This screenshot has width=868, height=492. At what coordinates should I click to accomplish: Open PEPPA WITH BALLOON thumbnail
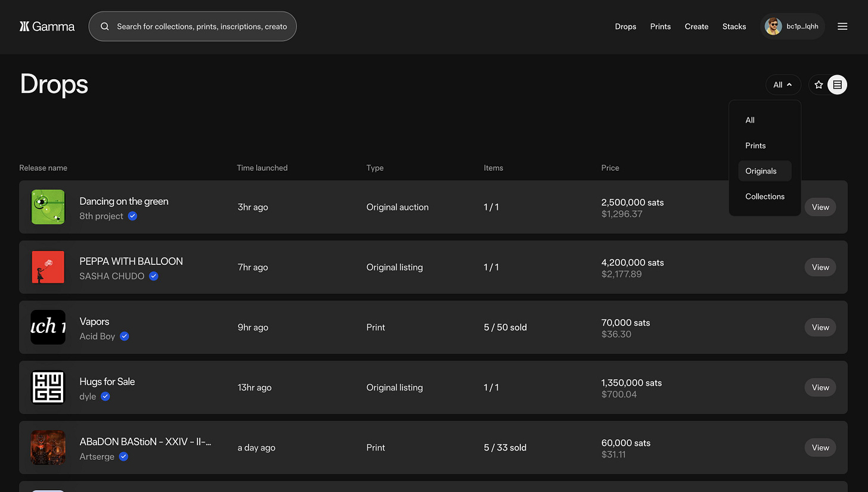point(48,267)
